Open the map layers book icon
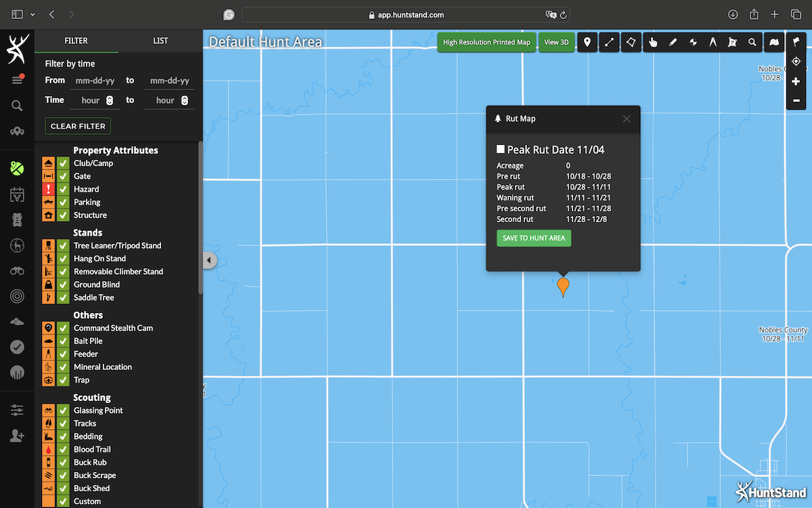812x508 pixels. click(x=774, y=42)
